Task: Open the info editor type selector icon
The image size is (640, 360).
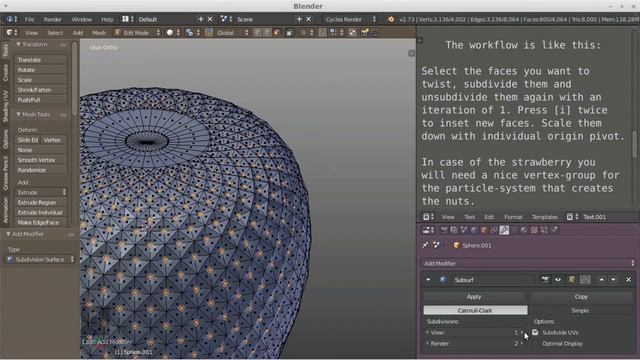Action: (11, 19)
